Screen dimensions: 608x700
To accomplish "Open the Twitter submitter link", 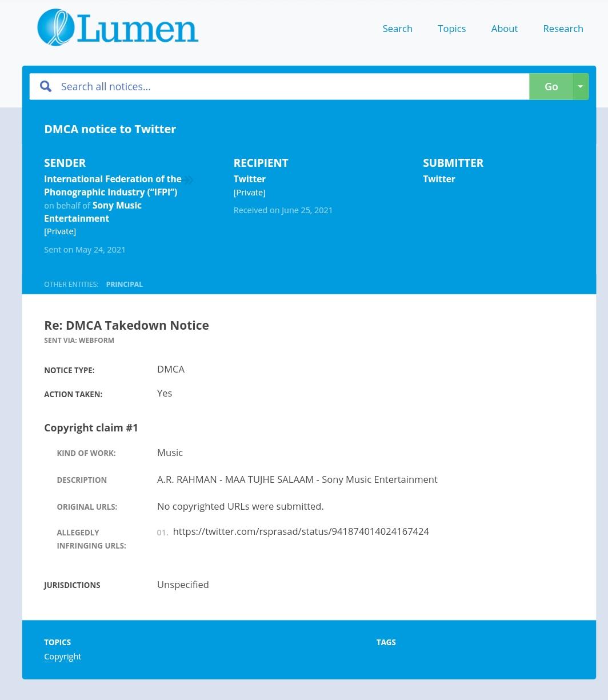I will pos(439,179).
